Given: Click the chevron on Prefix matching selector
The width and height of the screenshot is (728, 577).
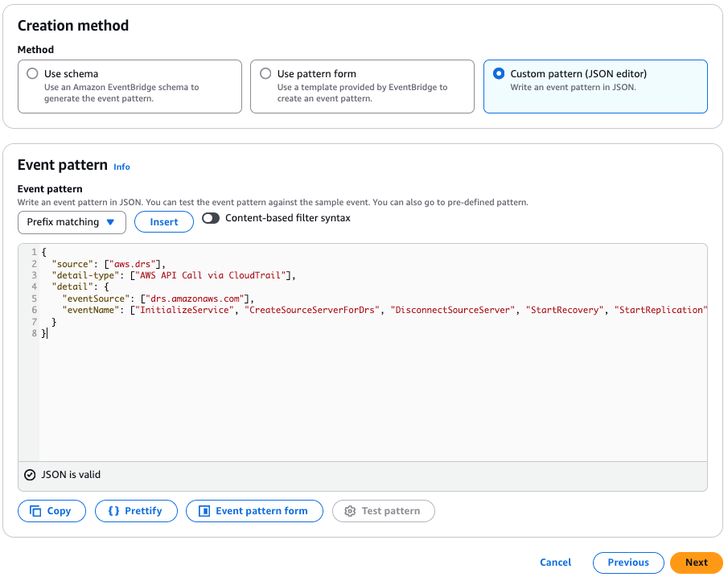Looking at the screenshot, I should click(x=112, y=222).
